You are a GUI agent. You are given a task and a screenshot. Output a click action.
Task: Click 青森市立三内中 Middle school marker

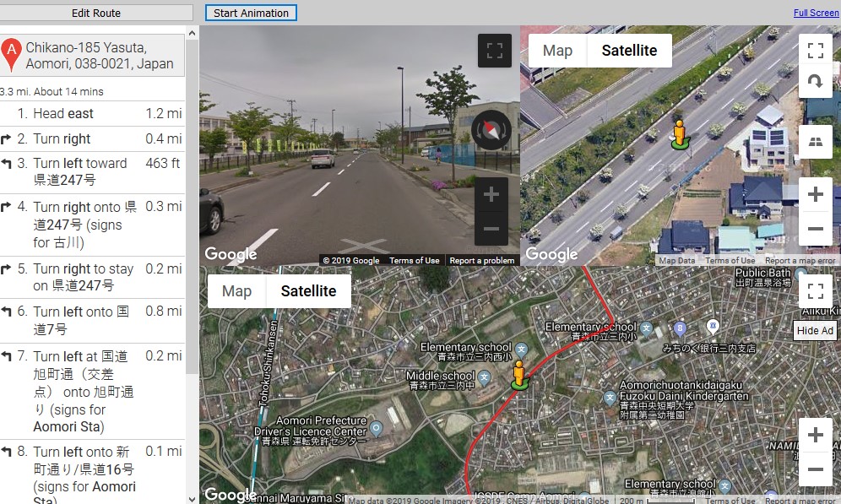pyautogui.click(x=485, y=377)
